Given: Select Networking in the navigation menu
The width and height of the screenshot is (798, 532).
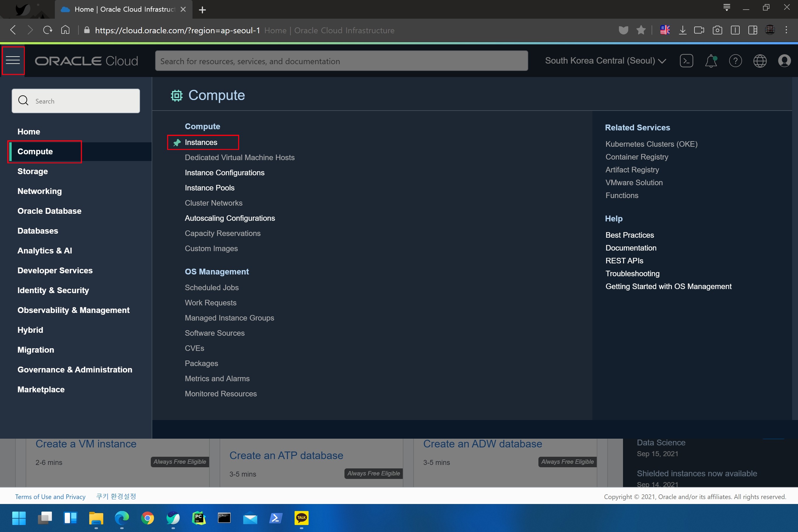Looking at the screenshot, I should (x=39, y=191).
